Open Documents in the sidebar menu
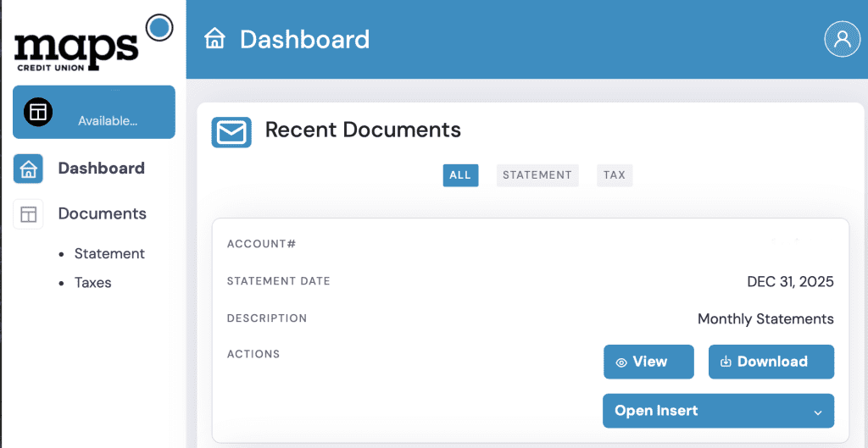This screenshot has height=448, width=868. (x=102, y=214)
